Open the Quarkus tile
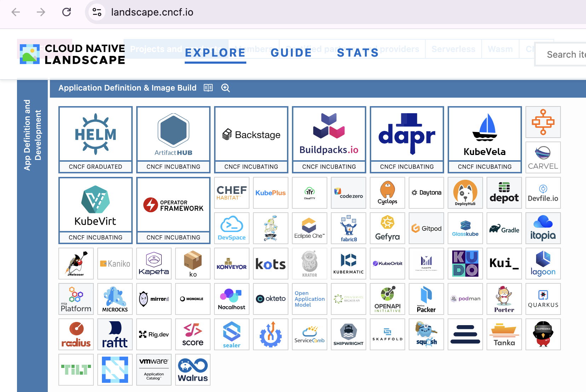Screen dimensions: 586x392 543,299
